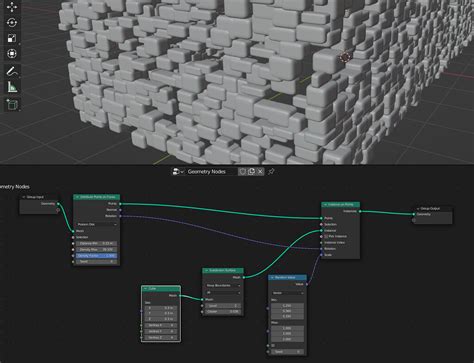Select the Add Cube tool
Image resolution: width=474 pixels, height=363 pixels.
click(12, 105)
